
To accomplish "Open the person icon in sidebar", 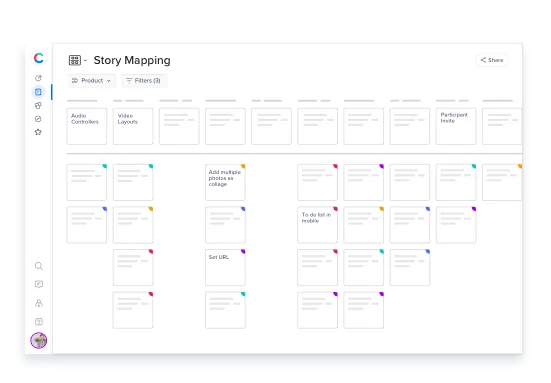I will [x=39, y=303].
